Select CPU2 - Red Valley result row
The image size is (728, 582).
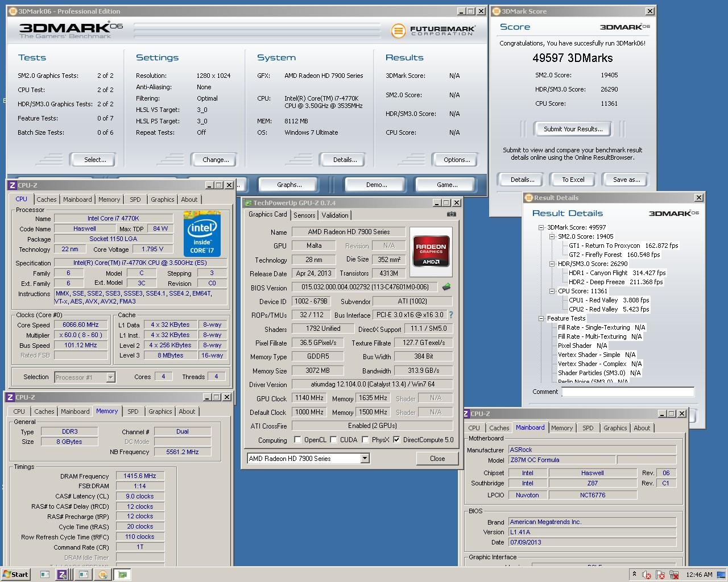609,309
